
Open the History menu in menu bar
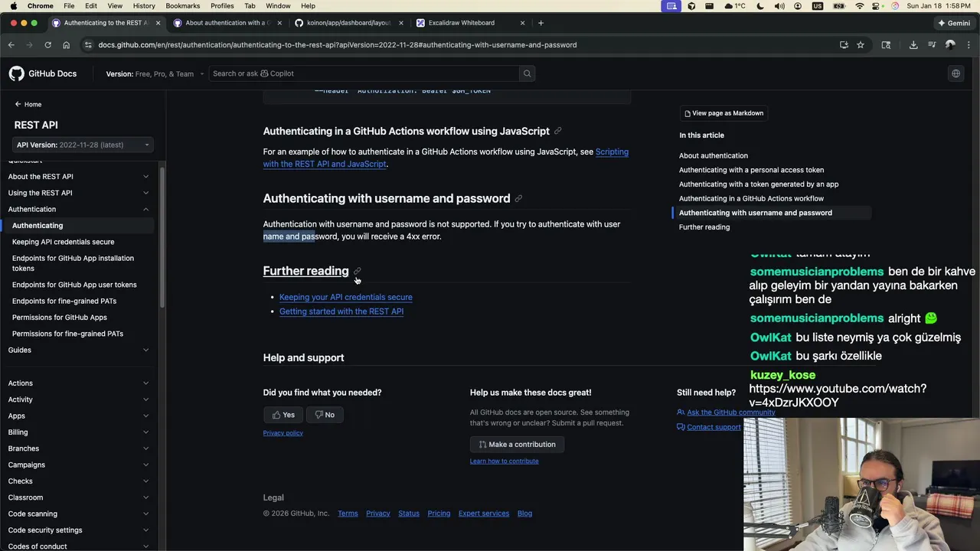(144, 6)
